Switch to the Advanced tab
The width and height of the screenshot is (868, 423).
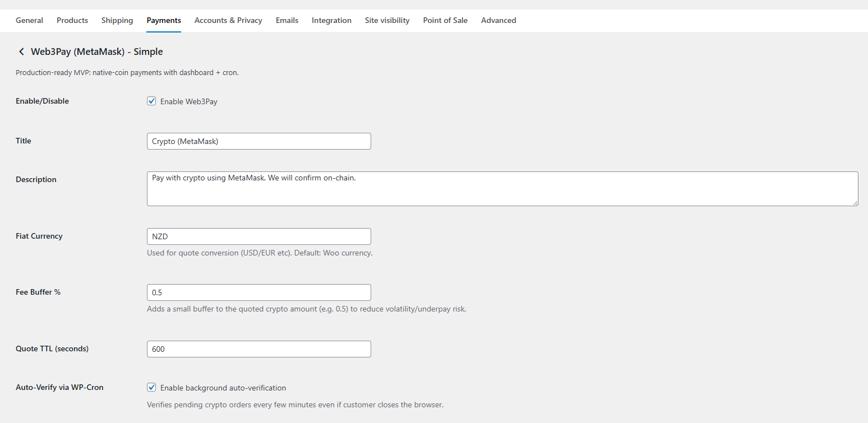pos(498,20)
